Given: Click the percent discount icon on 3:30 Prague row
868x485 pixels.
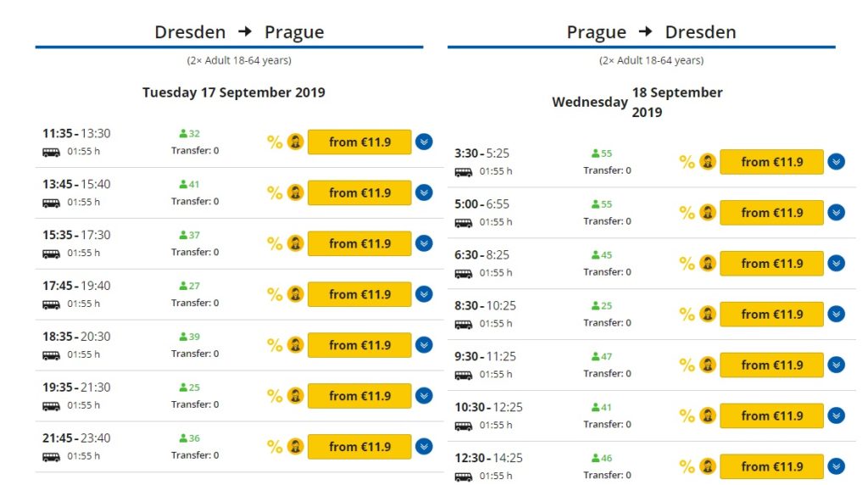Looking at the screenshot, I should 687,162.
